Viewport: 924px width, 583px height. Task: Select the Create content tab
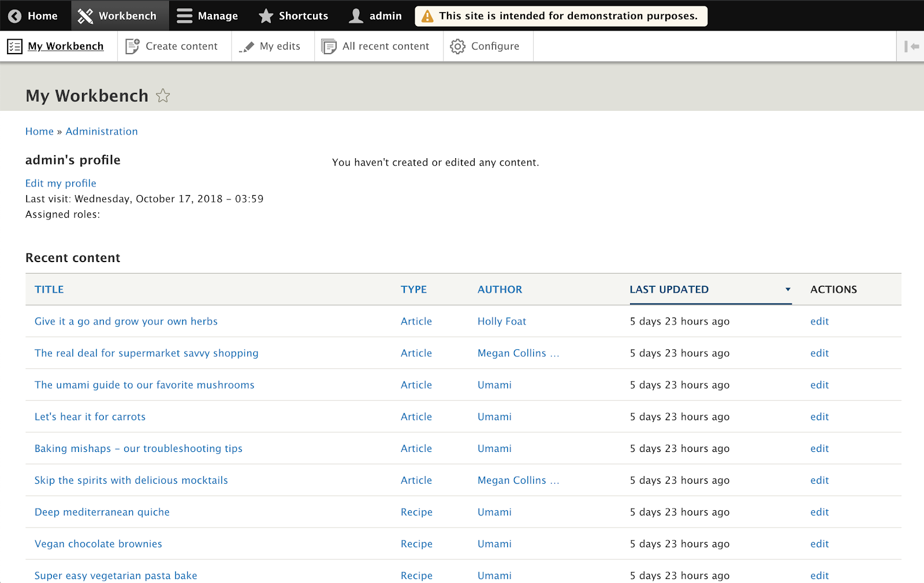[x=174, y=46]
